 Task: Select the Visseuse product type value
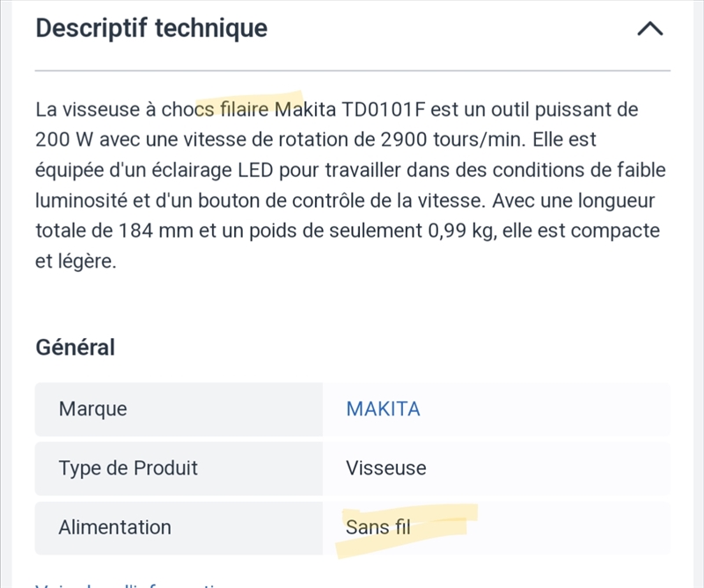[x=385, y=468]
